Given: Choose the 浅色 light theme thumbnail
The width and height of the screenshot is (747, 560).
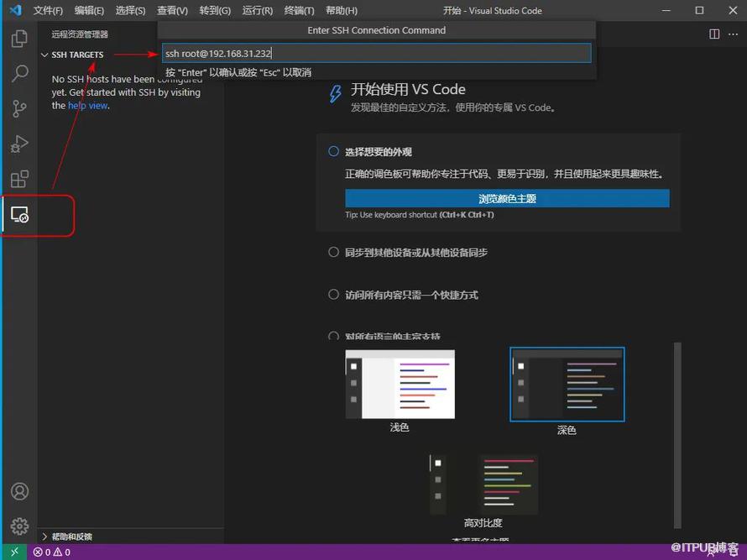Looking at the screenshot, I should pos(400,385).
